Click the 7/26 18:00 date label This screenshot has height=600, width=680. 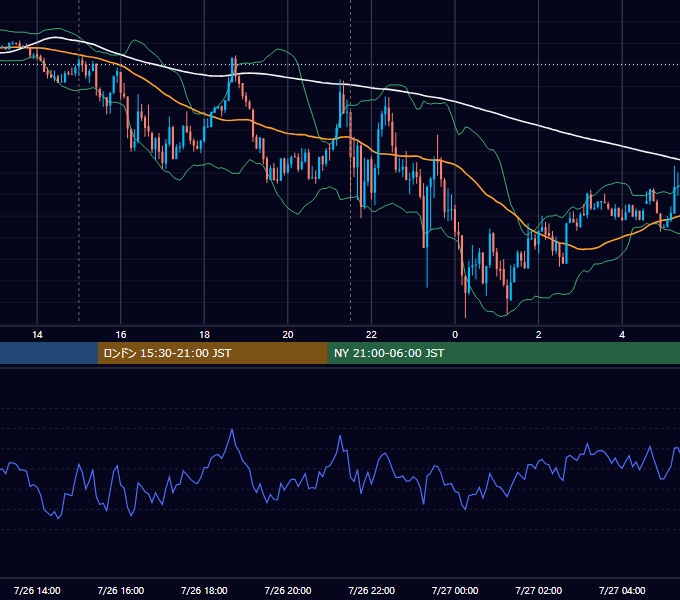[x=204, y=590]
